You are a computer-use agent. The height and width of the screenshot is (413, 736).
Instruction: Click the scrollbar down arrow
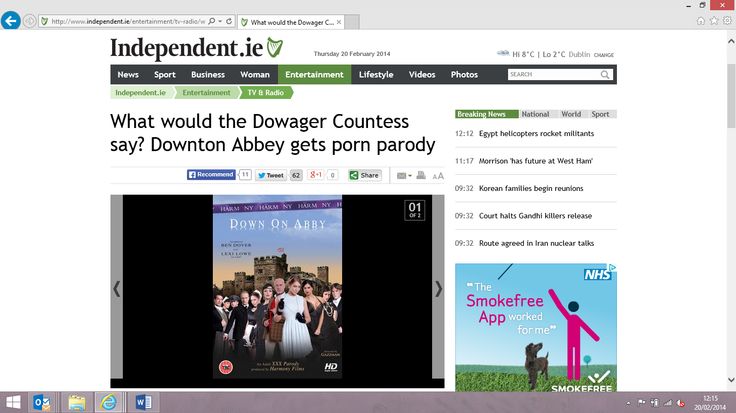(x=731, y=380)
